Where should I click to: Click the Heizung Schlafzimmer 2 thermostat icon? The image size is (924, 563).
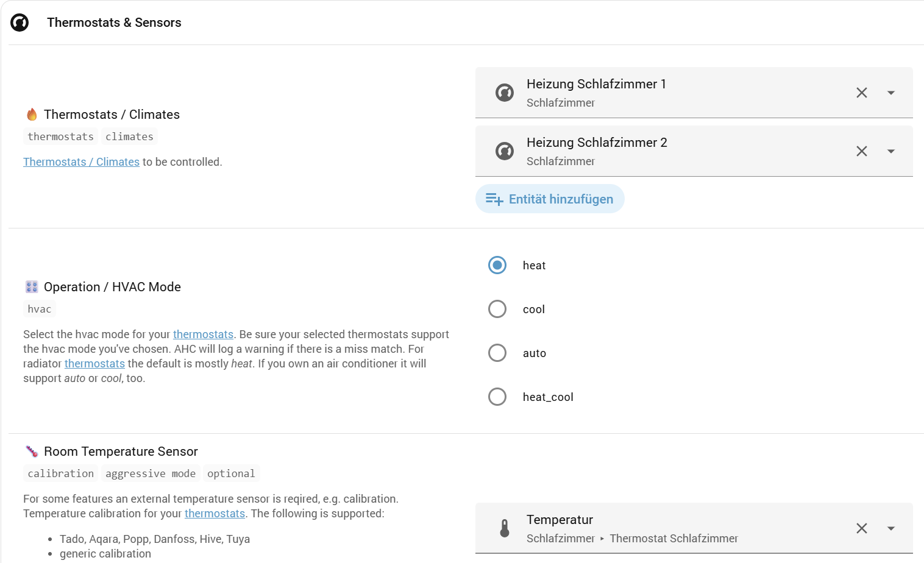tap(505, 151)
